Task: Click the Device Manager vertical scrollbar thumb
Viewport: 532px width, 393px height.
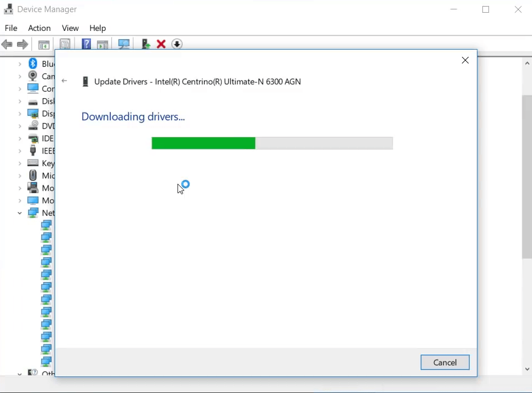Action: 527,177
